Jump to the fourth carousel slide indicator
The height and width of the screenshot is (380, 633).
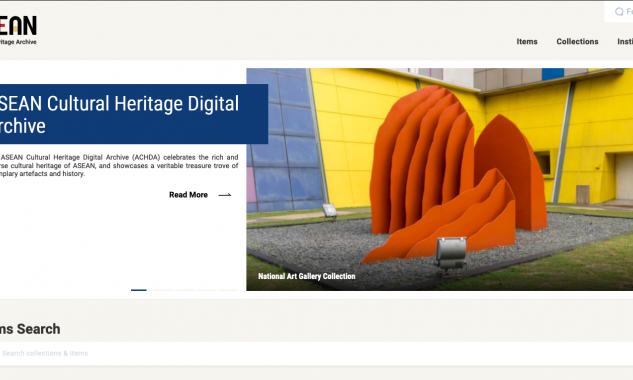[x=207, y=290]
